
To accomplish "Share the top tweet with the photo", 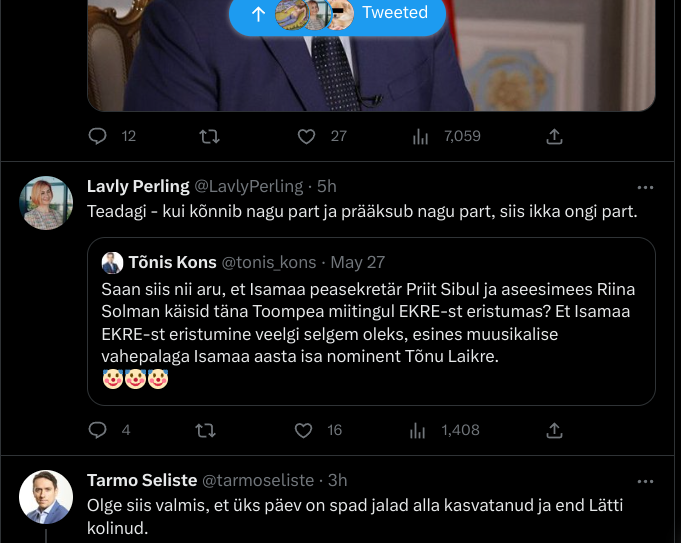I will click(x=554, y=136).
